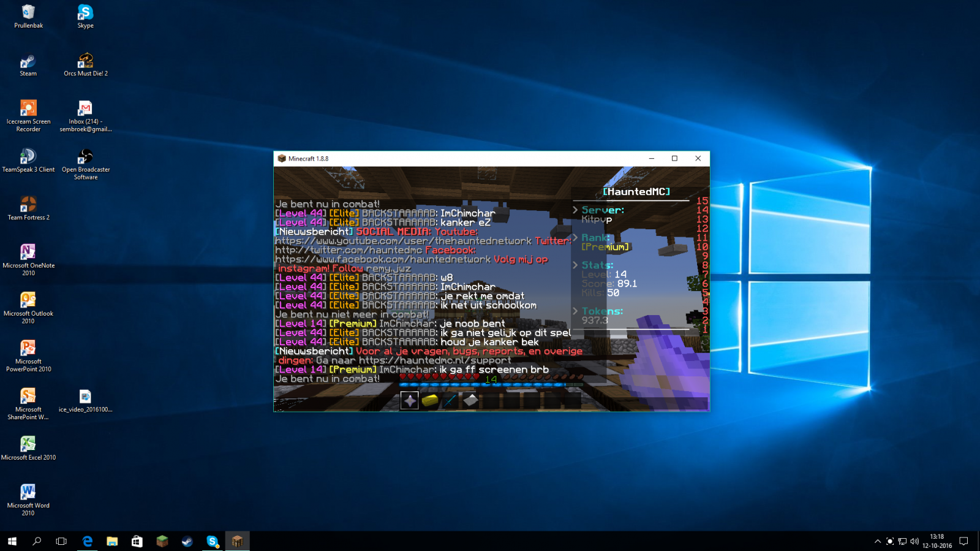Click the Minecraft grass block taskbar icon
This screenshot has height=551, width=980.
tap(162, 541)
